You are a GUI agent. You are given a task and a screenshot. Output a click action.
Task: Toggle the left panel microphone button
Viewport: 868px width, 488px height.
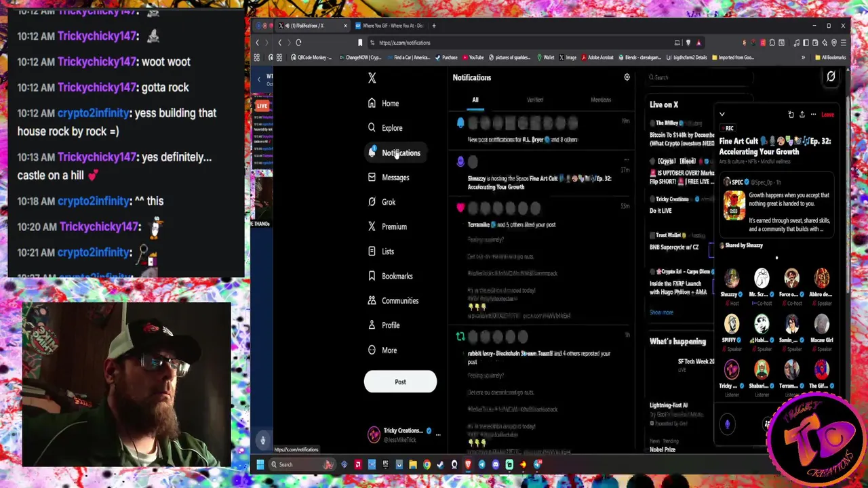[x=262, y=441]
